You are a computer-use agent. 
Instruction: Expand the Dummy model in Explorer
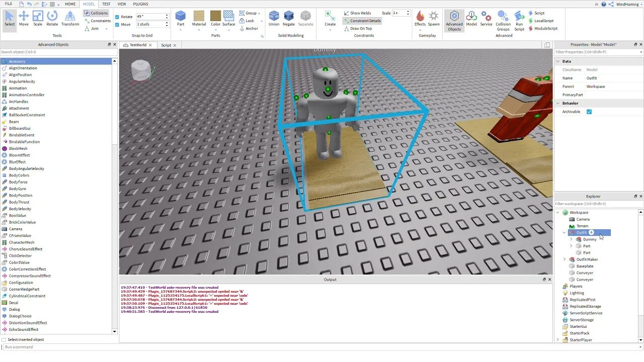tap(571, 239)
